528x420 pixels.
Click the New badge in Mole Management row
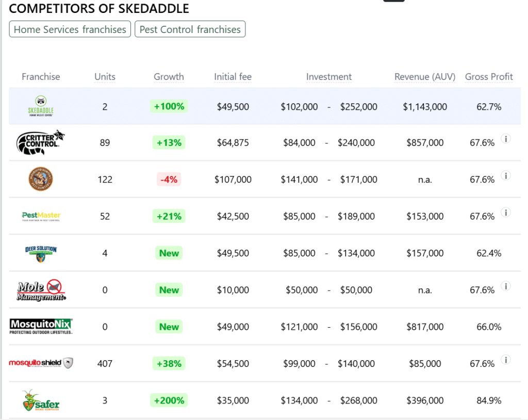pyautogui.click(x=169, y=290)
